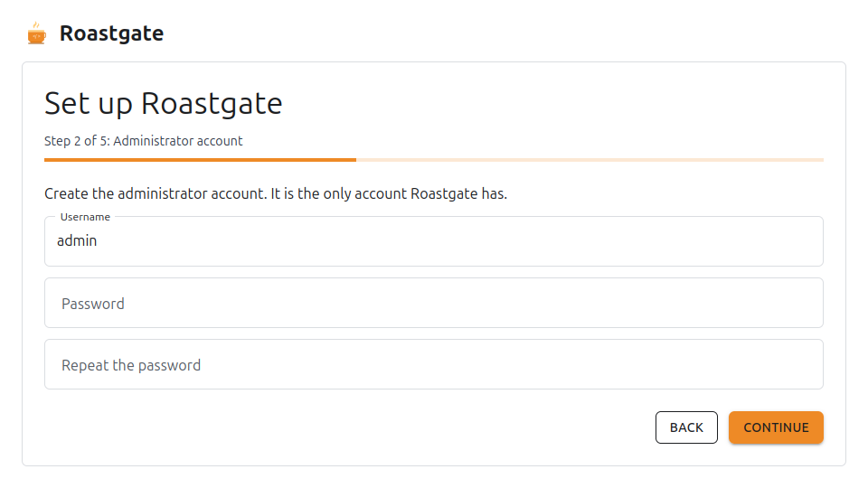
Task: Click the filled orange part of progress bar
Action: (x=200, y=160)
